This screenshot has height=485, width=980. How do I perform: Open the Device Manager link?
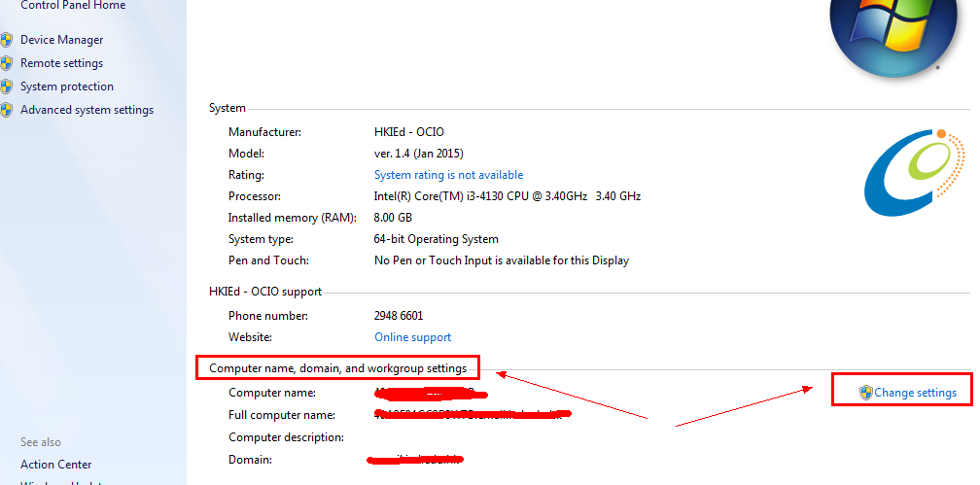point(61,40)
